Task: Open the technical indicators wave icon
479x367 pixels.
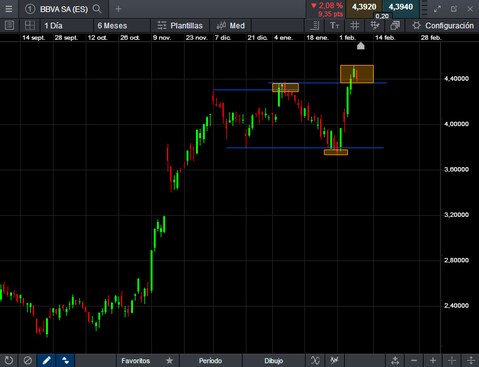Action: [315, 360]
